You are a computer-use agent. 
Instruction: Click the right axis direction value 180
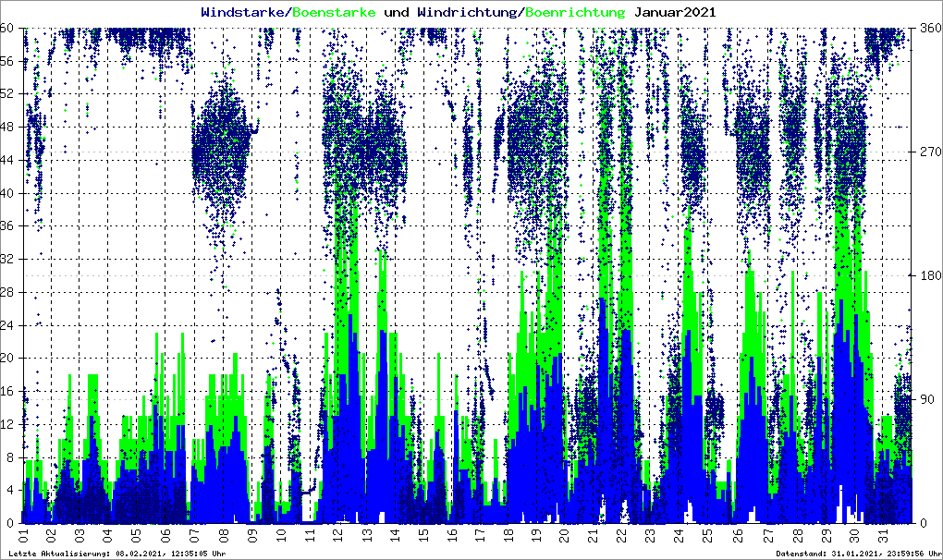coord(930,275)
